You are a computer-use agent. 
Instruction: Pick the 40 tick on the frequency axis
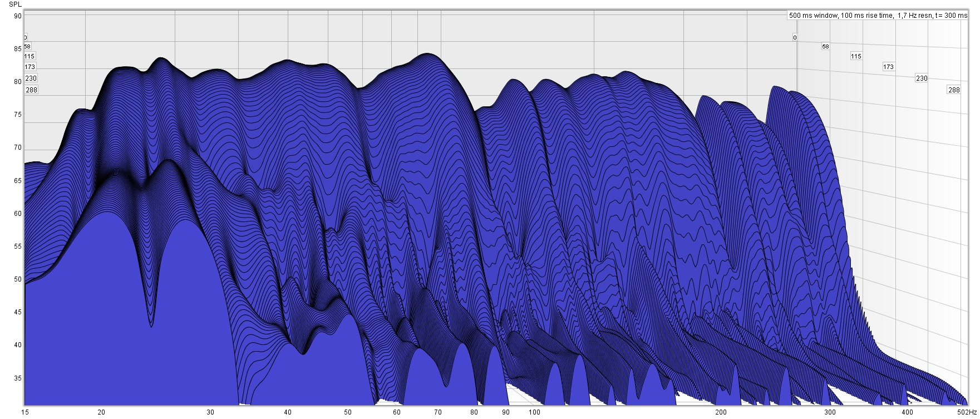click(x=287, y=412)
